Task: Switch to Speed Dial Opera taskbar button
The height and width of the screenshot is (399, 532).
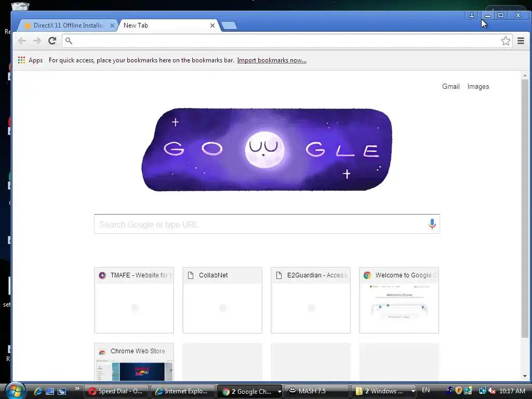Action: point(116,391)
